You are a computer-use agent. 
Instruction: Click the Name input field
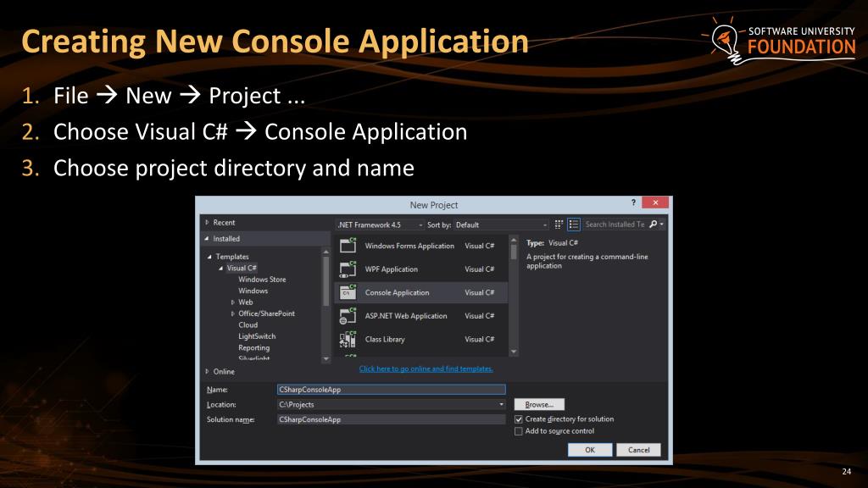pos(392,390)
